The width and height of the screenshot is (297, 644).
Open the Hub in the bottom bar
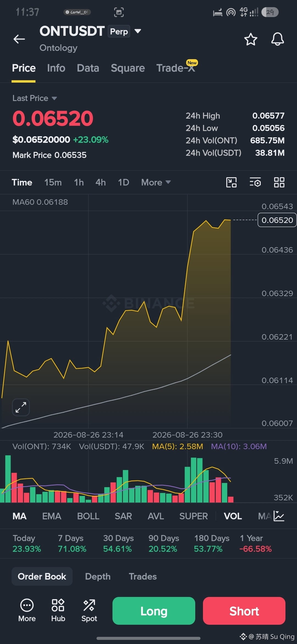pos(58,610)
